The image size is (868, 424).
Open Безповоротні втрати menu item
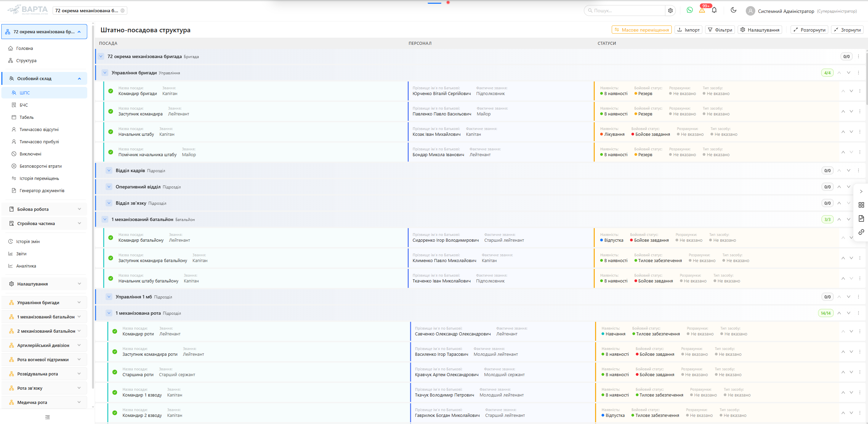(x=44, y=166)
